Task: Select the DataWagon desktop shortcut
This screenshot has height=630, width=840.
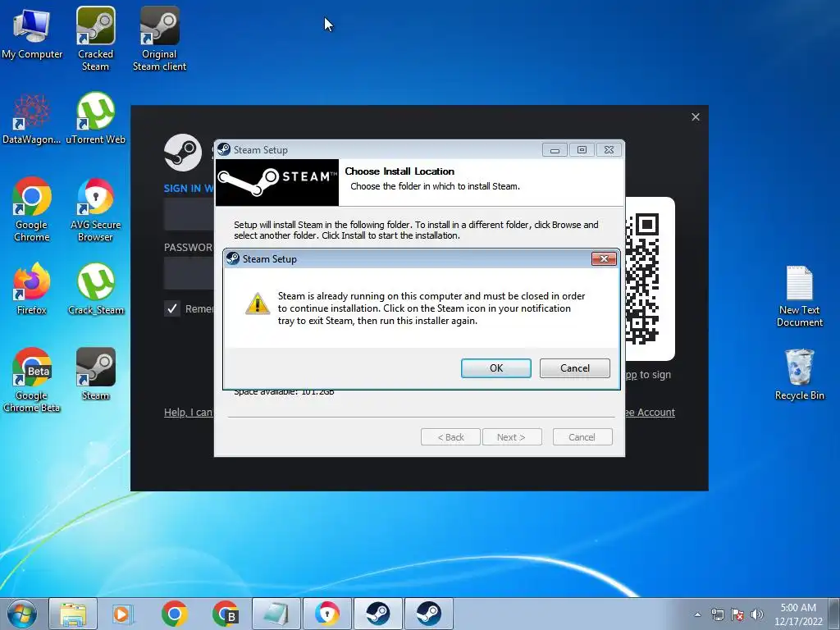Action: (x=31, y=119)
